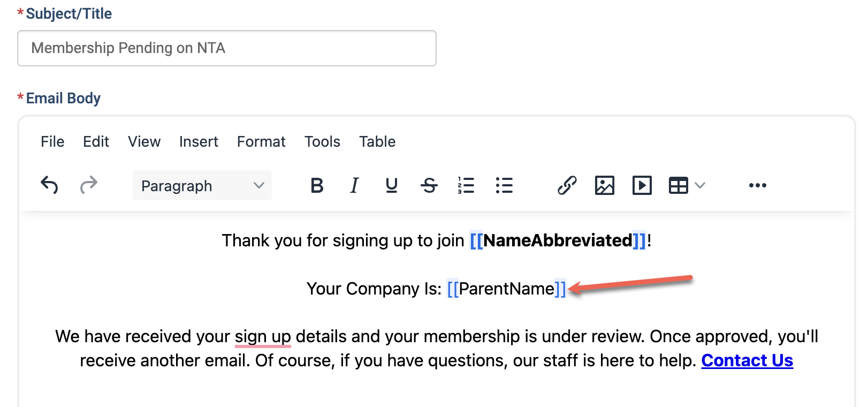Click the Undo arrow icon
This screenshot has height=407, width=868.
49,185
